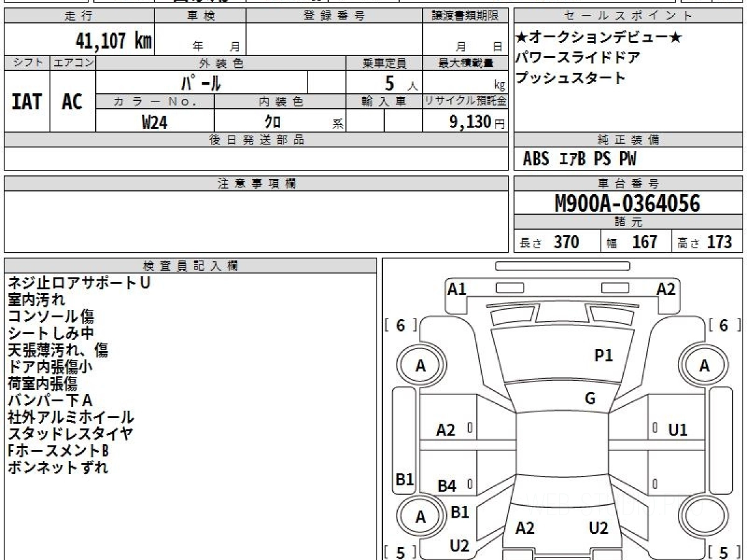
Task: Select the 乗車定員 header
Action: click(x=384, y=63)
